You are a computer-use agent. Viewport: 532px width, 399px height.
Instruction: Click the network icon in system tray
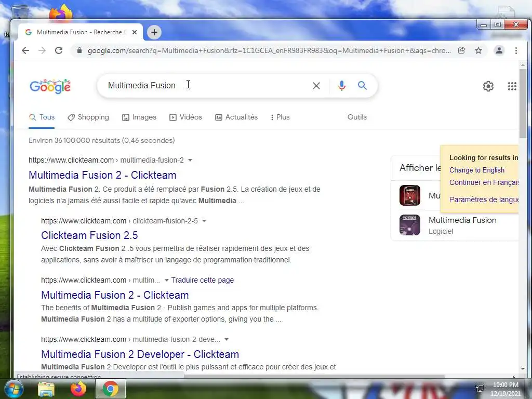coord(480,389)
